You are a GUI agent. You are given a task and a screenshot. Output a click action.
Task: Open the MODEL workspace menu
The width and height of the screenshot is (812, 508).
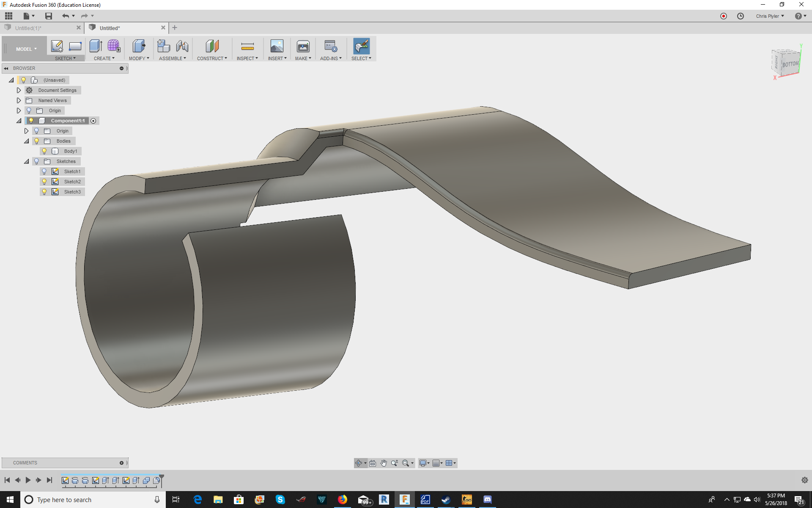25,49
